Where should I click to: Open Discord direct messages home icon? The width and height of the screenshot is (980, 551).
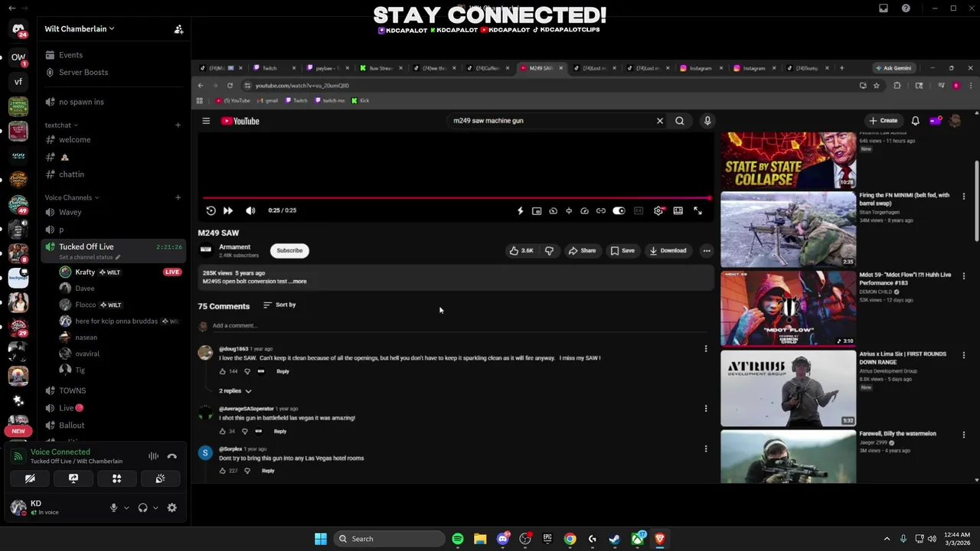click(x=18, y=30)
